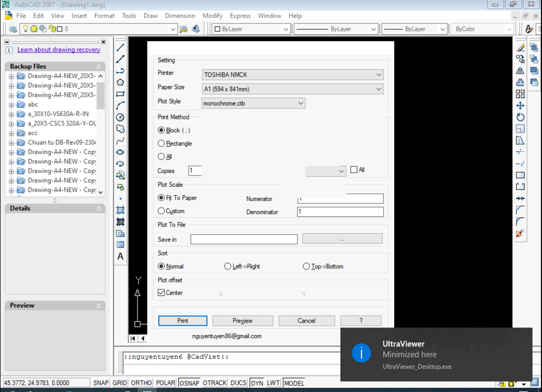Select the Revision Cloud tool
Screen dimensions: 542x392
(120, 129)
